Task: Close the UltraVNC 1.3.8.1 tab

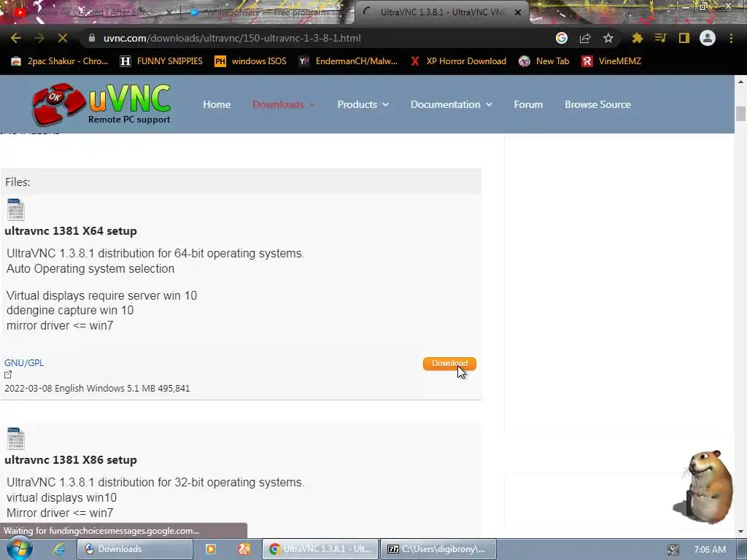Action: coord(518,12)
